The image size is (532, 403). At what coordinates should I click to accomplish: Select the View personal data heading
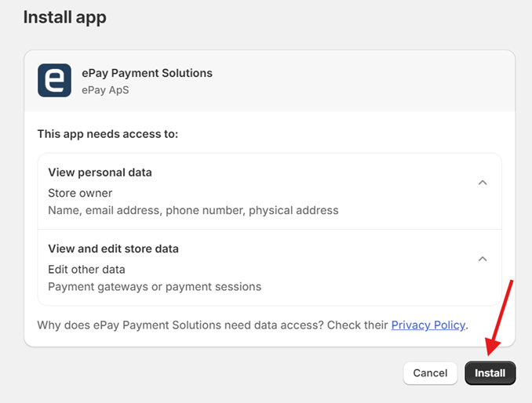pos(100,172)
